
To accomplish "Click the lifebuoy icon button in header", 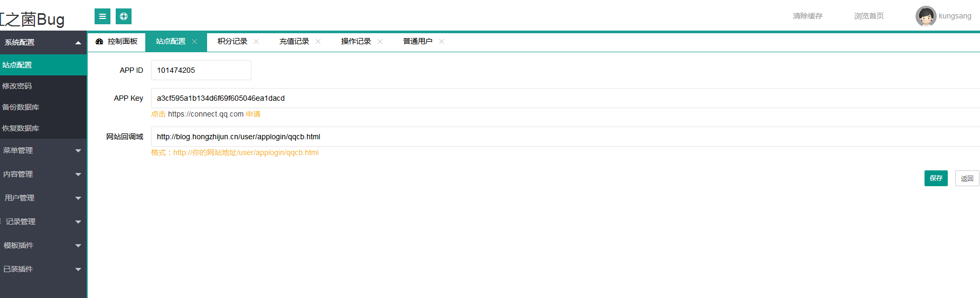I will [124, 16].
